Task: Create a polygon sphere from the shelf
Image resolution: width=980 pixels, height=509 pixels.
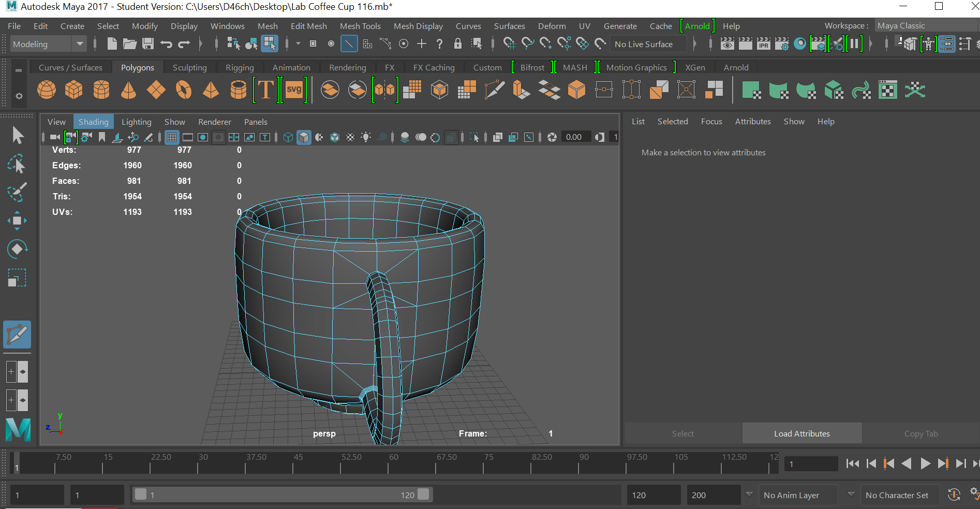Action: point(47,90)
